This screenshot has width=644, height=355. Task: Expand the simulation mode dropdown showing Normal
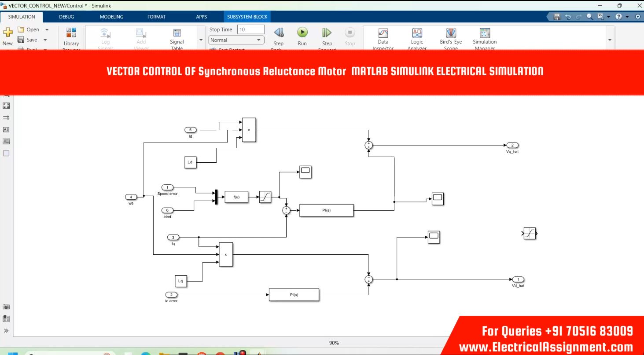[236, 40]
